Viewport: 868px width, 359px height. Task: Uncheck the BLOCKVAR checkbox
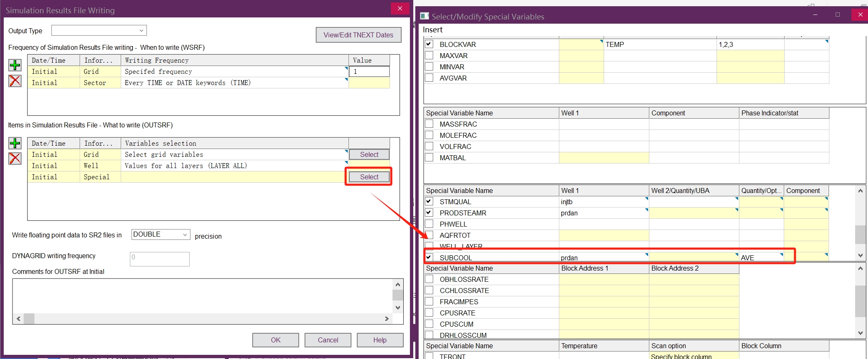pyautogui.click(x=429, y=44)
